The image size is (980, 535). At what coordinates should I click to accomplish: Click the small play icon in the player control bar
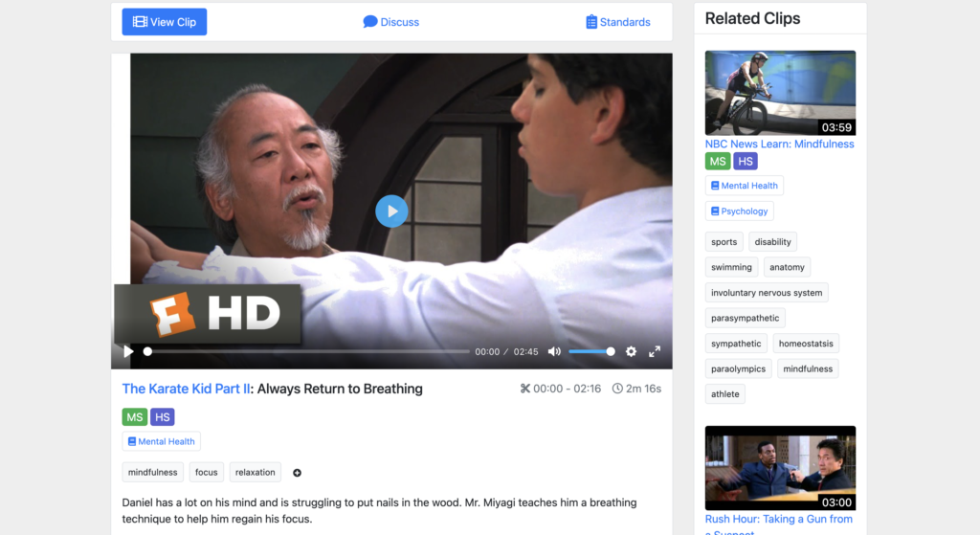(x=128, y=351)
